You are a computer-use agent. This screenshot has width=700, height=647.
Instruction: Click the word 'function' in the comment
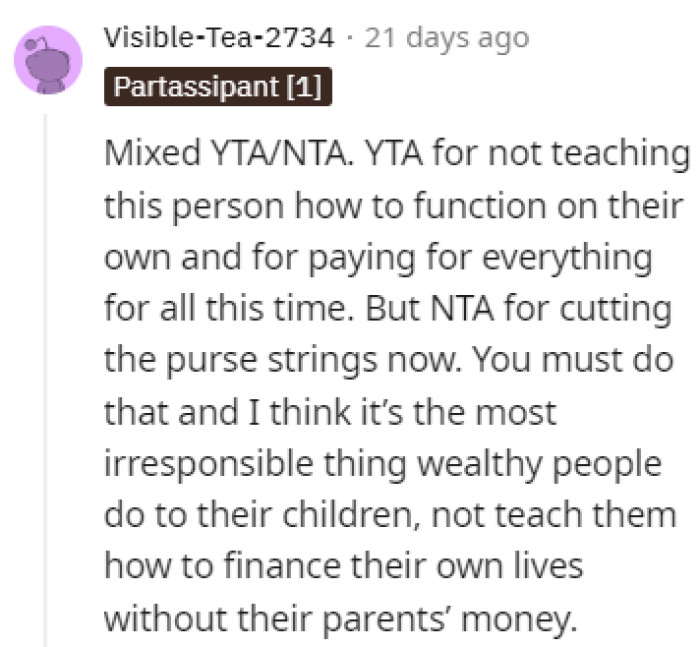[x=480, y=206]
